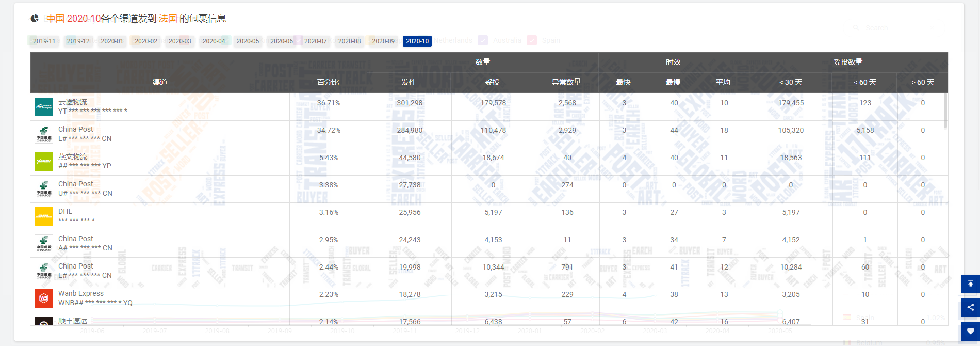Image resolution: width=980 pixels, height=346 pixels.
Task: Click the scroll-to-top arrow button
Action: (970, 284)
